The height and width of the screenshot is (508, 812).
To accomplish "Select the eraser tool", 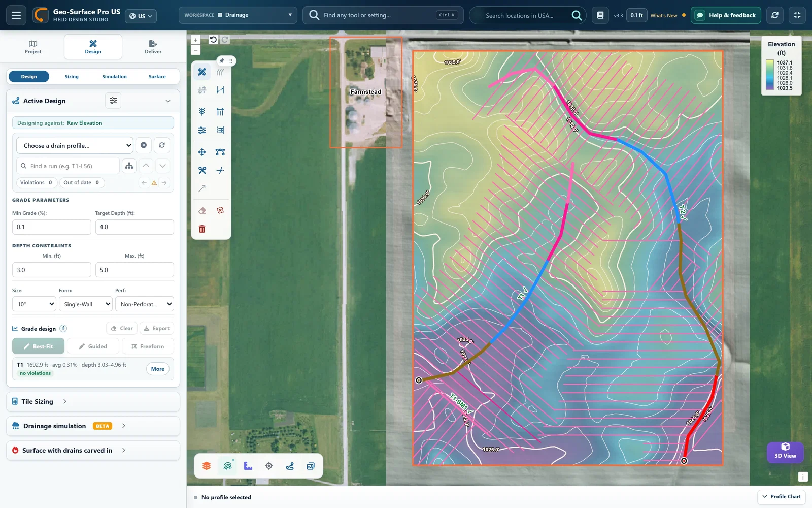I will pyautogui.click(x=202, y=210).
